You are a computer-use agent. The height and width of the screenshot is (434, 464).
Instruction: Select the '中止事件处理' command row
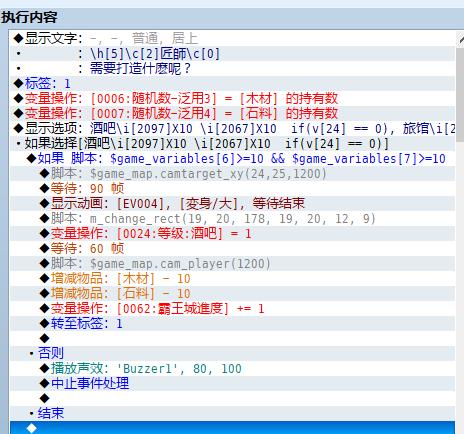click(x=232, y=383)
